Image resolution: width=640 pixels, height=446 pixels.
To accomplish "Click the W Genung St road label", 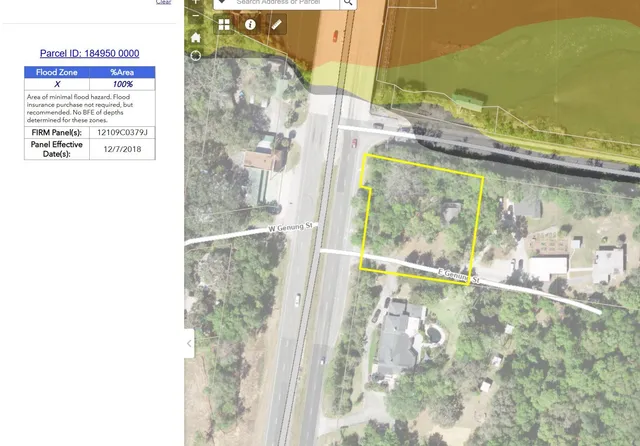I will click(x=290, y=229).
